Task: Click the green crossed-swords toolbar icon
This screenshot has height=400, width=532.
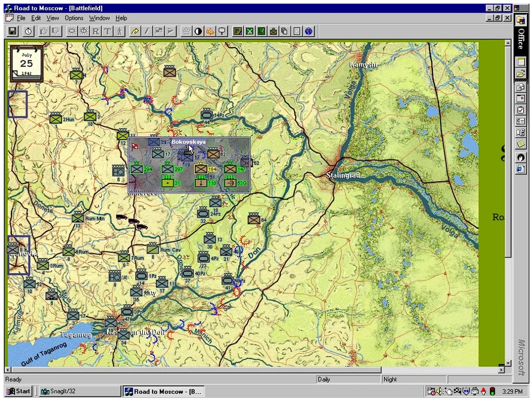Action: click(249, 32)
